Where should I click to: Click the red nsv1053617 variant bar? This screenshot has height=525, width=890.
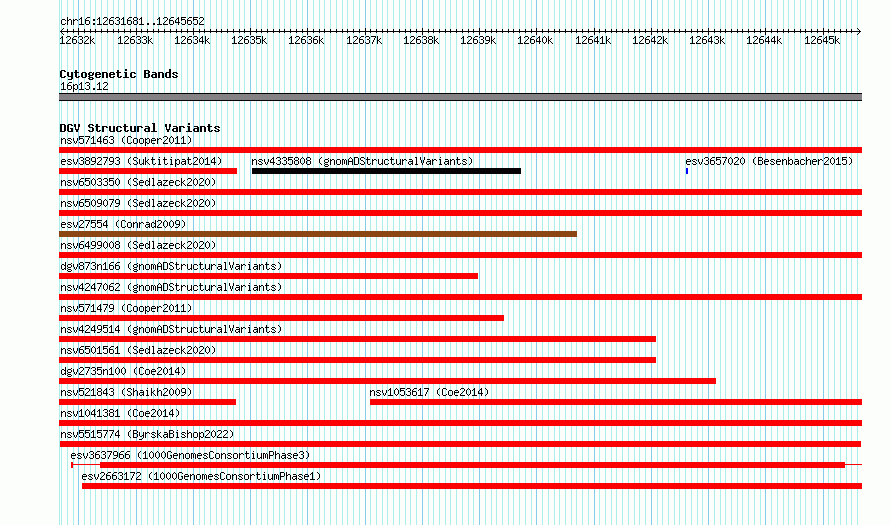coord(616,402)
